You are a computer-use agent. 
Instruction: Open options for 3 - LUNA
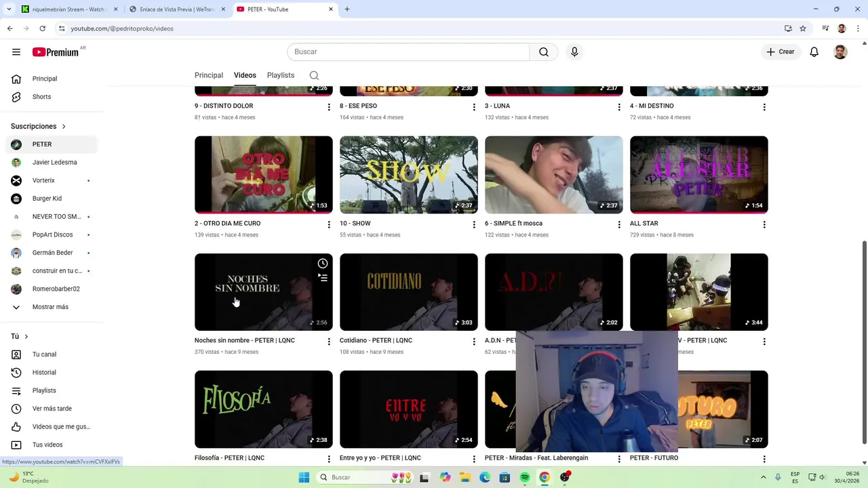[x=619, y=107]
